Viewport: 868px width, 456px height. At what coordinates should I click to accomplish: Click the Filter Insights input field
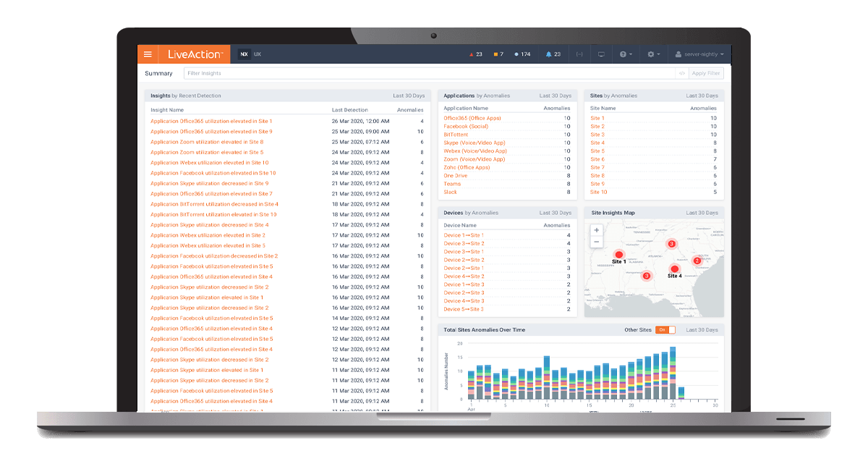[x=428, y=73]
